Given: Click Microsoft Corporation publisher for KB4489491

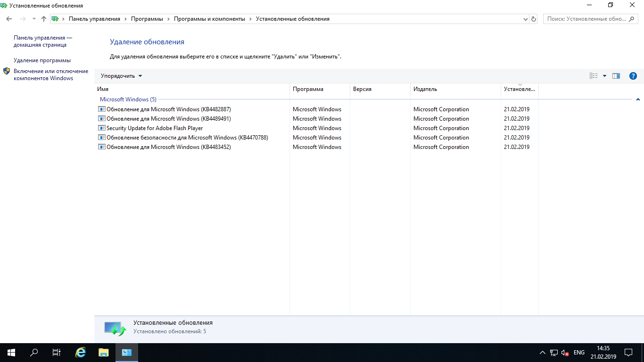Looking at the screenshot, I should (441, 119).
